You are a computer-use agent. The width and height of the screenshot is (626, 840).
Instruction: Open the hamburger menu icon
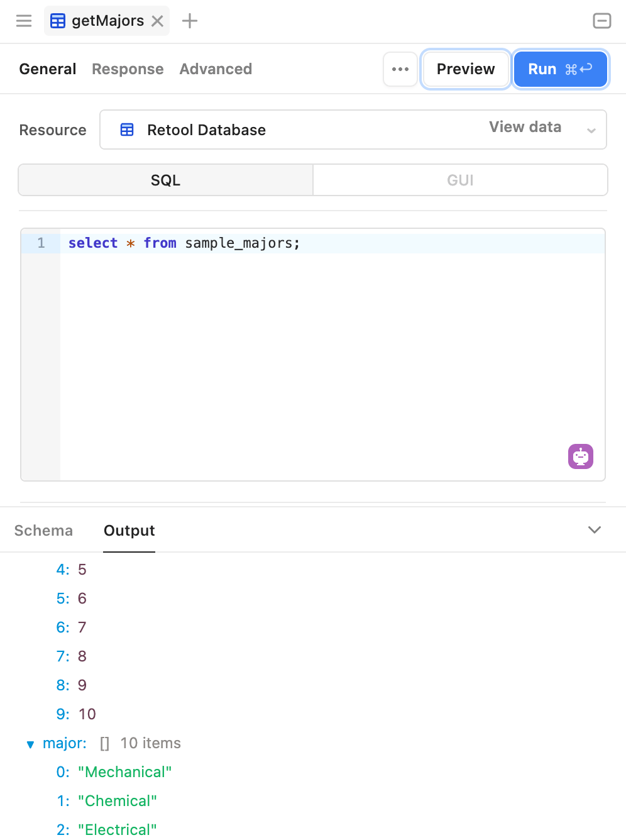[24, 21]
